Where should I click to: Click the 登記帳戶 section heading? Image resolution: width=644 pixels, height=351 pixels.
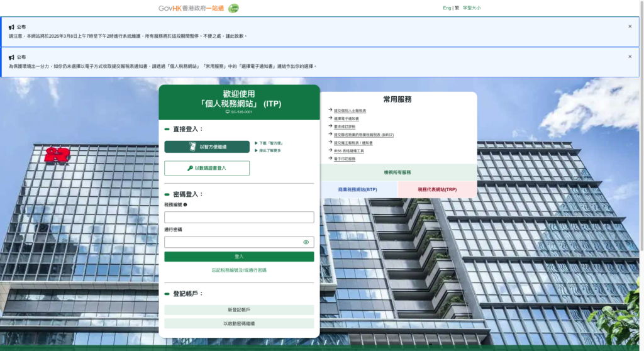pos(188,294)
